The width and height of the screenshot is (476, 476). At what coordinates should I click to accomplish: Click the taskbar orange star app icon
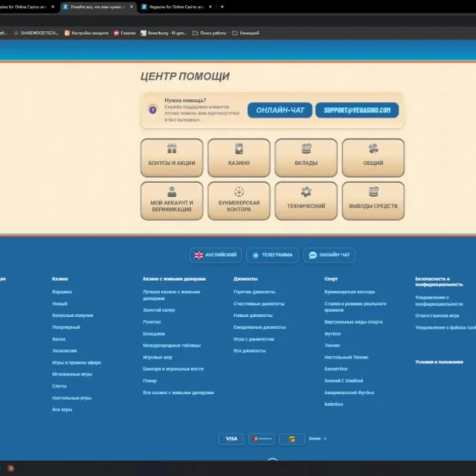pyautogui.click(x=11, y=468)
